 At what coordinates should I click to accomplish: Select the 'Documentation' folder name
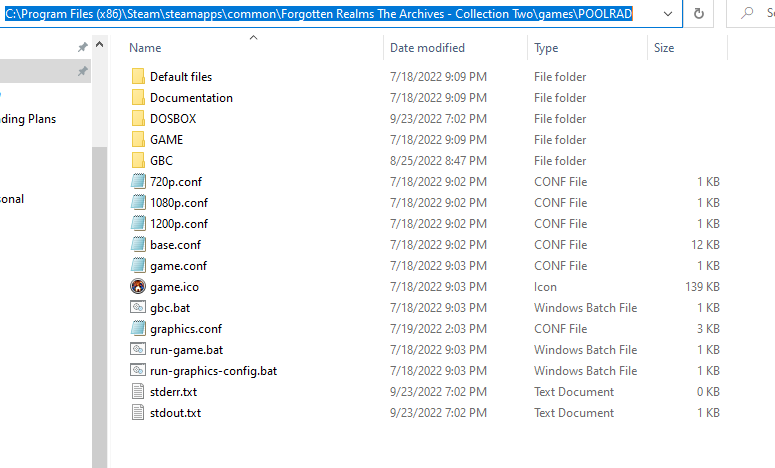191,98
